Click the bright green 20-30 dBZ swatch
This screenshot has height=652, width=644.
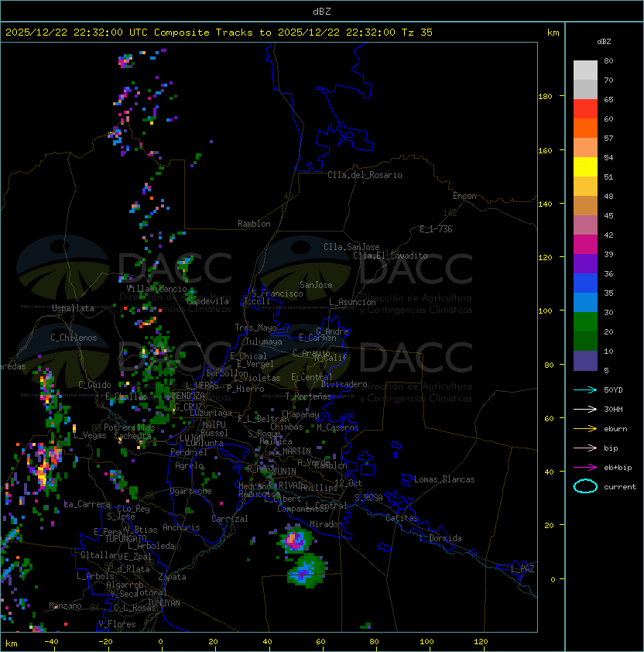[585, 322]
